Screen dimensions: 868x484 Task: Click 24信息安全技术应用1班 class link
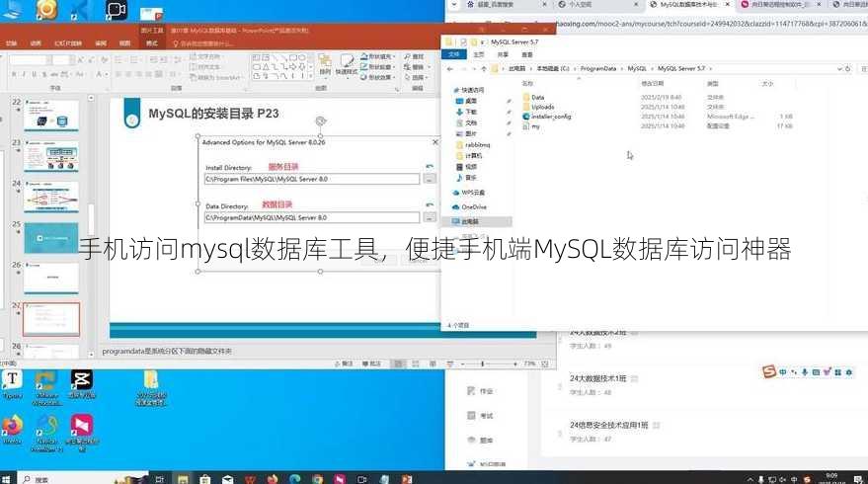point(608,426)
